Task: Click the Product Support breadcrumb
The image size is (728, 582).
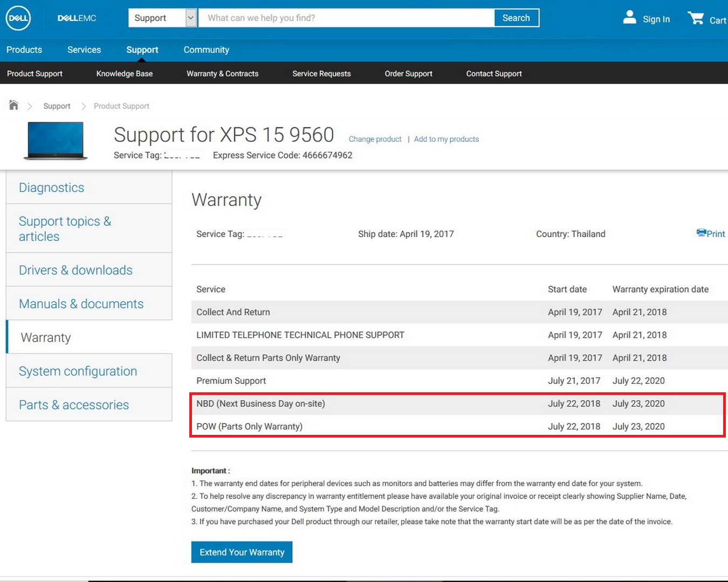Action: (121, 106)
